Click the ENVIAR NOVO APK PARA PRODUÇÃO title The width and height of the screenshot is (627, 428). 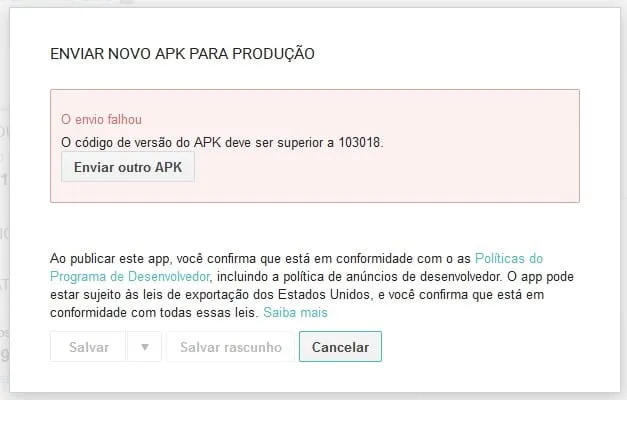[182, 54]
